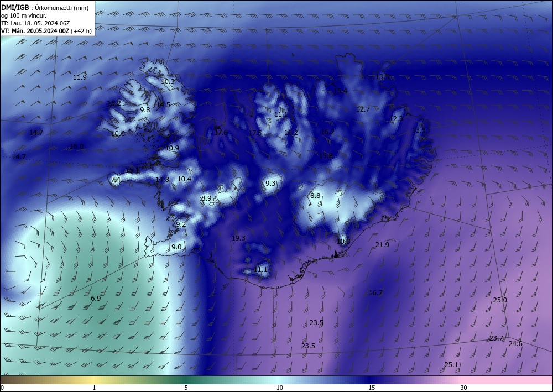The height and width of the screenshot is (392, 553).
Task: Click the initial time 'IT: Lau. 18. 05. 2024 06Z'
Action: point(35,23)
